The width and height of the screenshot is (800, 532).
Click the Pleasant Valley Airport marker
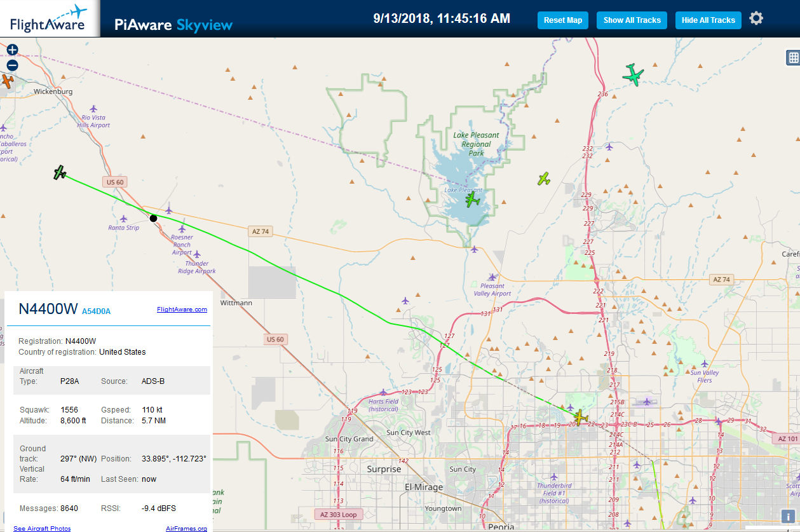coord(492,277)
